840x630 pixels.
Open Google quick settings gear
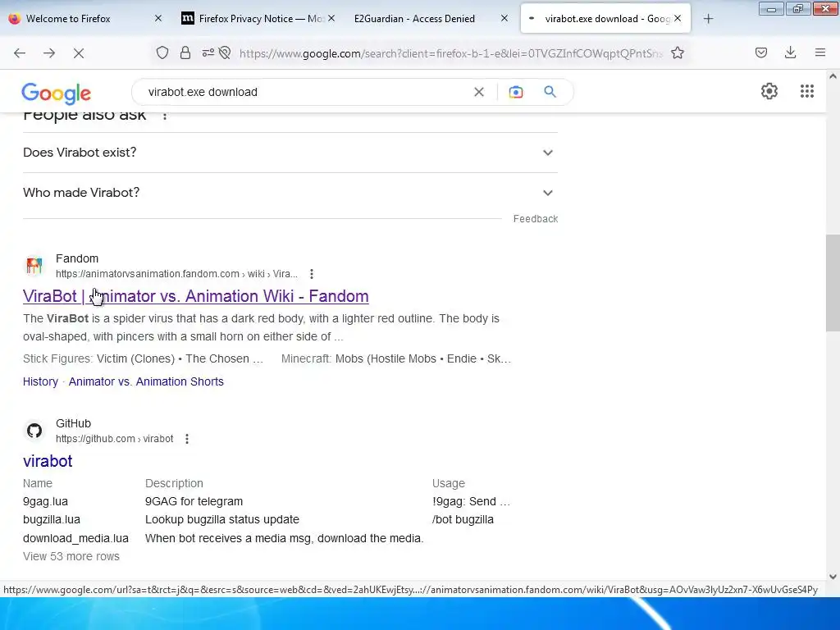pos(769,91)
